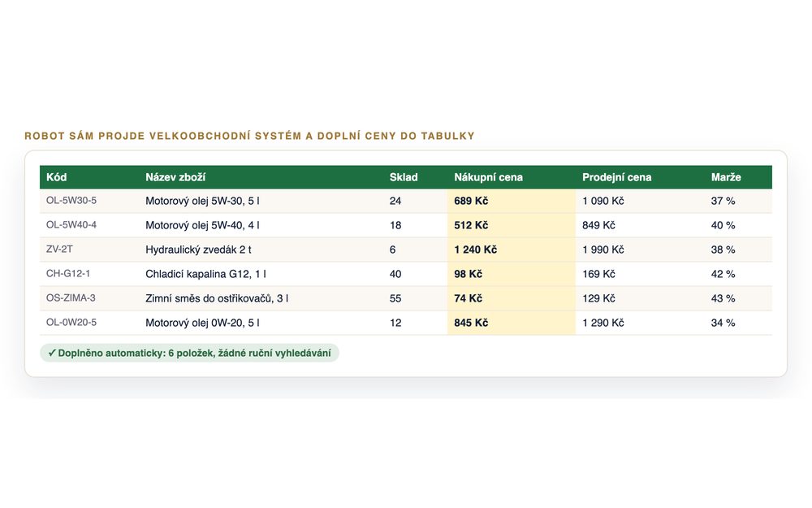Select product code ZV-2T
This screenshot has width=812, height=508.
pos(59,250)
